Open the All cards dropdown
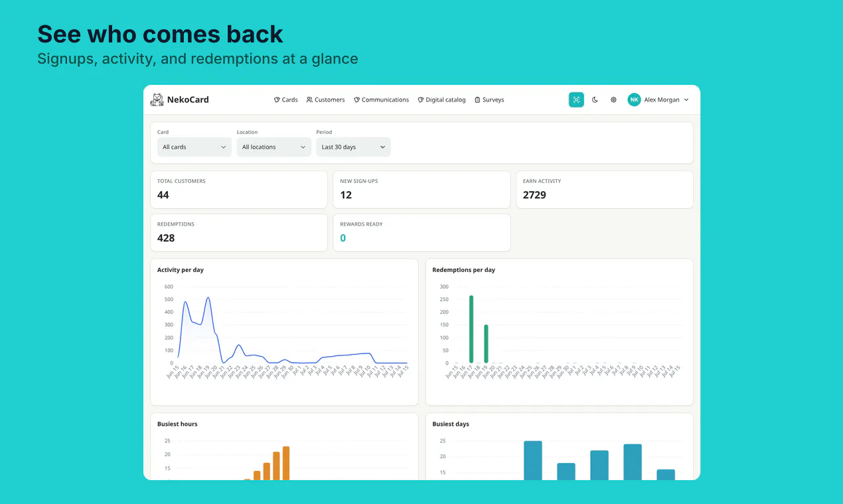843x504 pixels. tap(194, 147)
